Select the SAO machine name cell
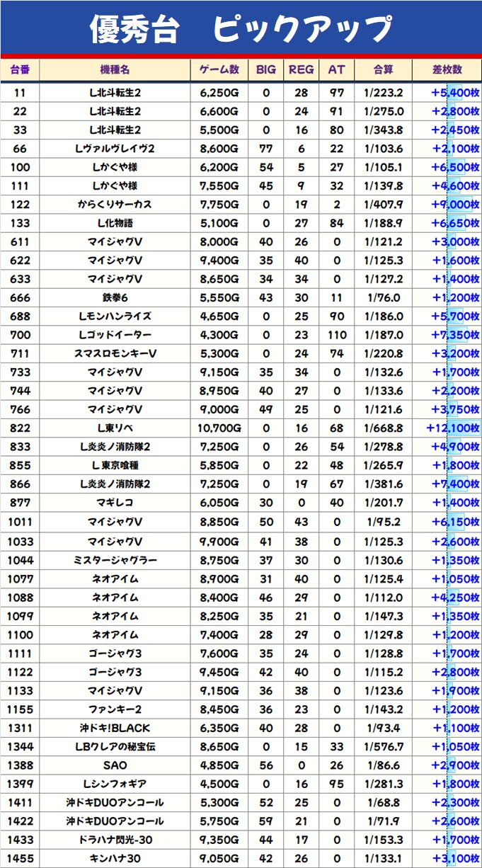482x868 pixels. [115, 765]
